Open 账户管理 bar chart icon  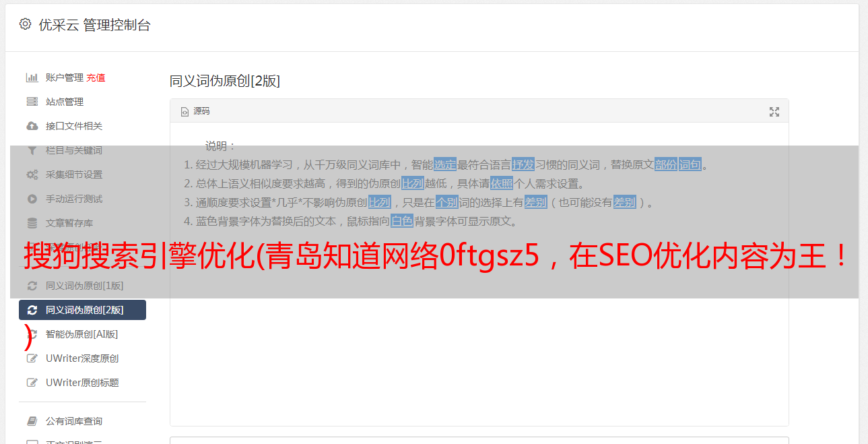(x=32, y=77)
